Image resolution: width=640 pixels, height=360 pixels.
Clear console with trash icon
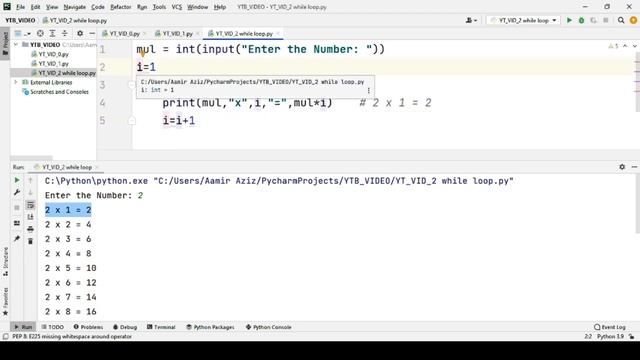[30, 241]
